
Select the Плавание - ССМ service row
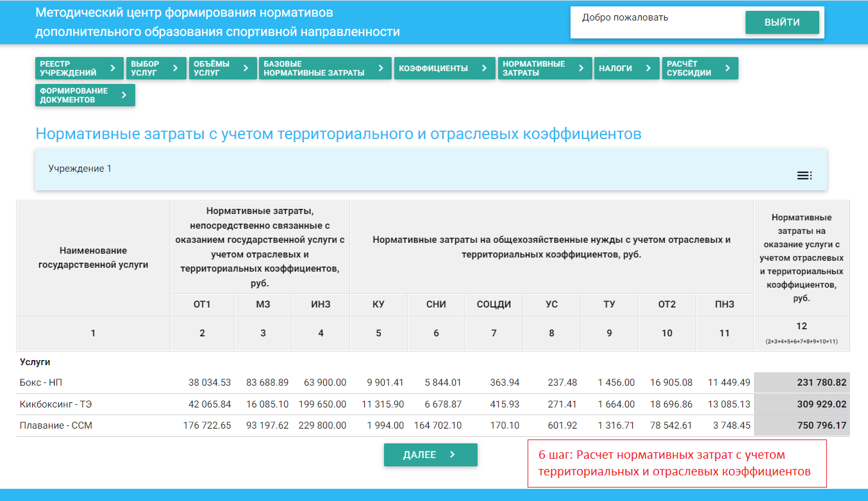[56, 425]
